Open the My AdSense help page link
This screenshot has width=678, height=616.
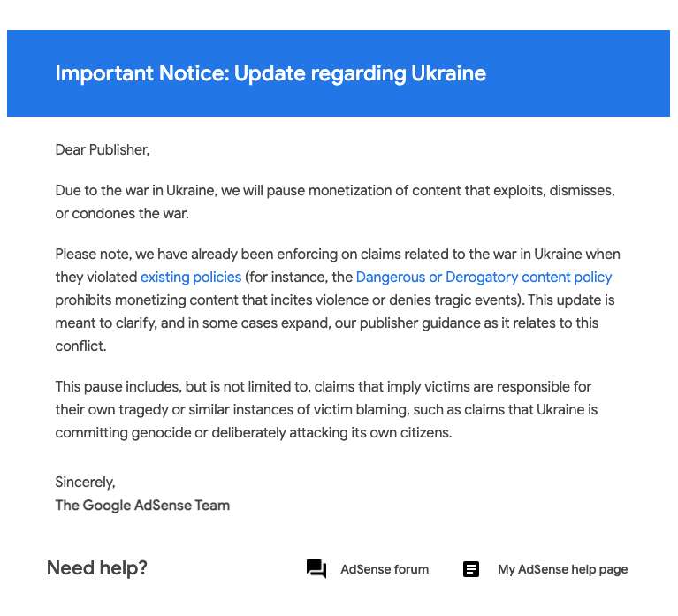pos(562,569)
